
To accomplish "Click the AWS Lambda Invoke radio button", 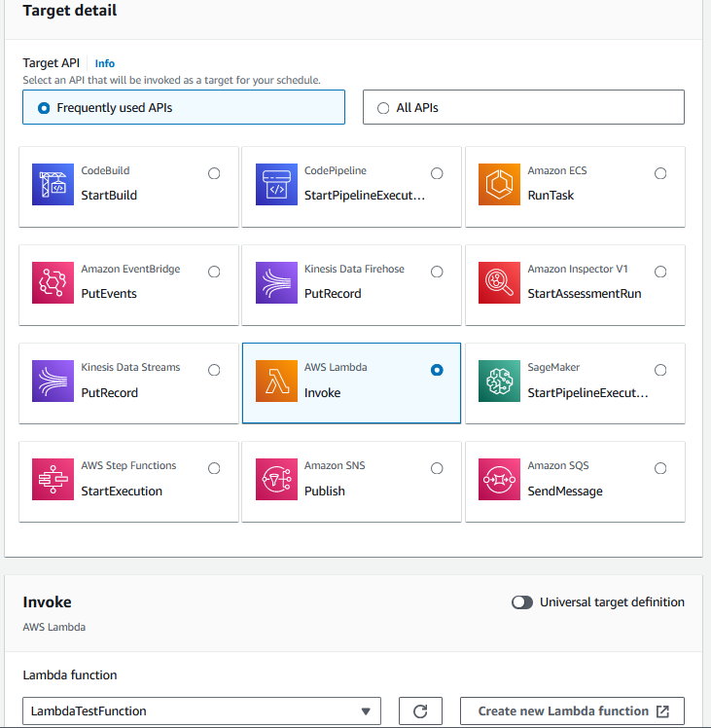I will tap(437, 370).
